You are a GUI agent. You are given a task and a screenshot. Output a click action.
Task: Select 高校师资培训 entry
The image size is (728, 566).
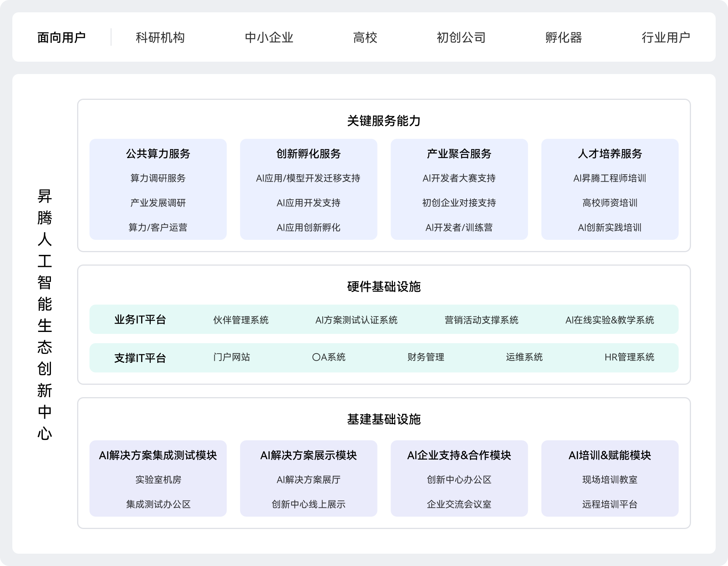610,203
